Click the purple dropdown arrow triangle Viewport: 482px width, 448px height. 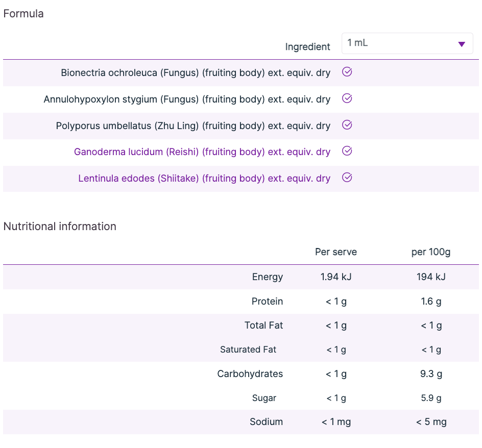tap(462, 44)
